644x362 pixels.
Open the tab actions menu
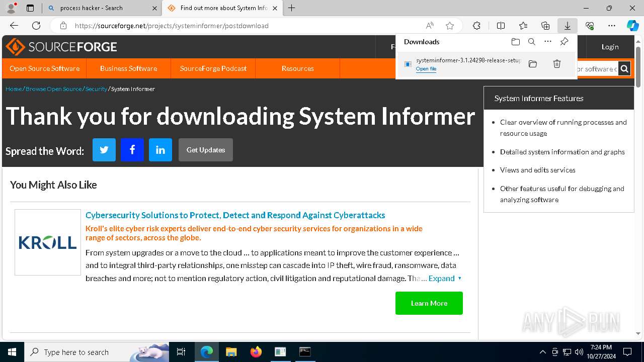(30, 8)
